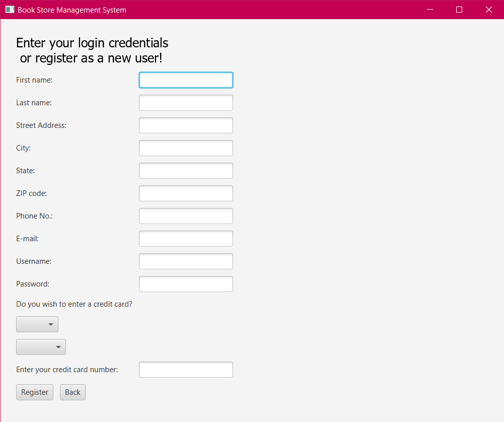
Task: Minimize the Book Store Management System window
Action: pyautogui.click(x=430, y=10)
